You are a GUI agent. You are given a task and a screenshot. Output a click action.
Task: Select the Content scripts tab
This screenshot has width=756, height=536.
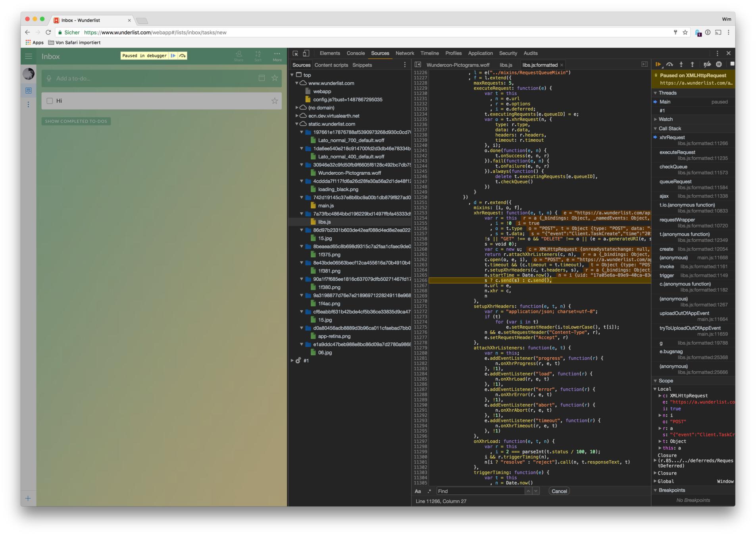[331, 65]
